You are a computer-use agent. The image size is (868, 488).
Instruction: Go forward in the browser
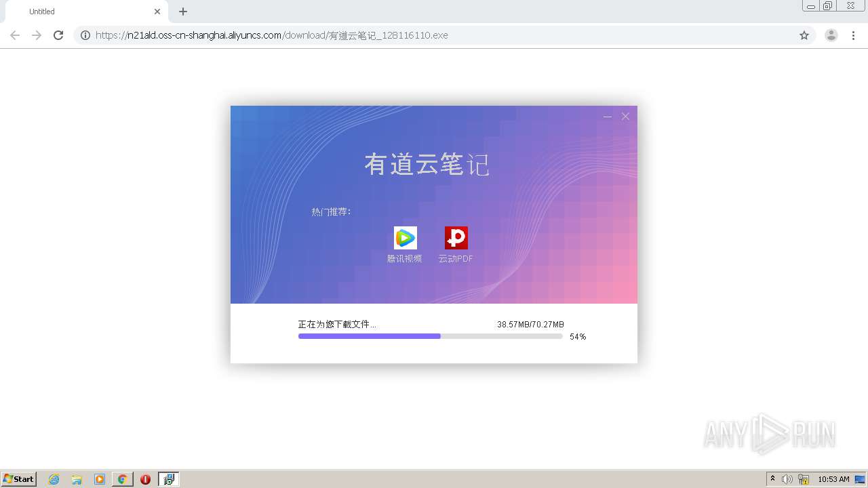(x=37, y=35)
